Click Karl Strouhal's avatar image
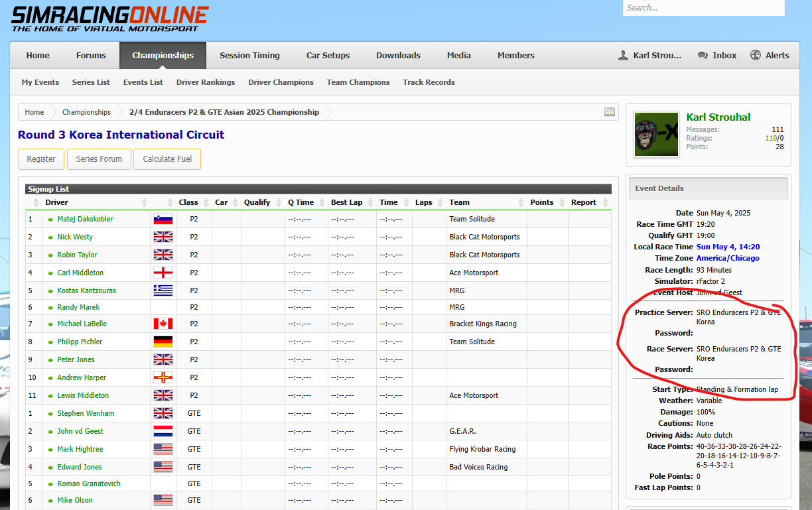Screen dimensions: 812x510 pyautogui.click(x=656, y=134)
